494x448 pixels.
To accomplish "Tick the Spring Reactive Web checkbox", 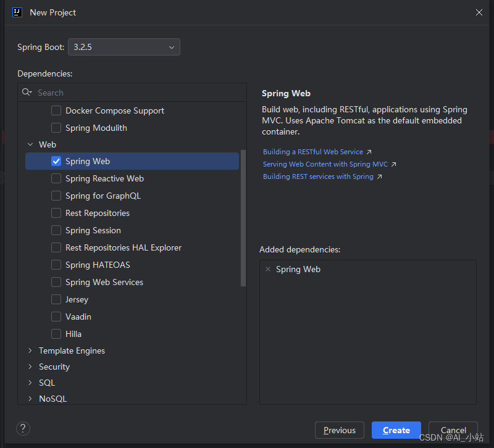I will (x=56, y=178).
